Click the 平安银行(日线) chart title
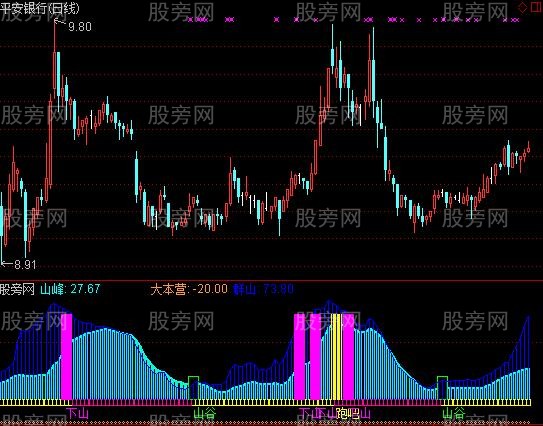 [39, 8]
